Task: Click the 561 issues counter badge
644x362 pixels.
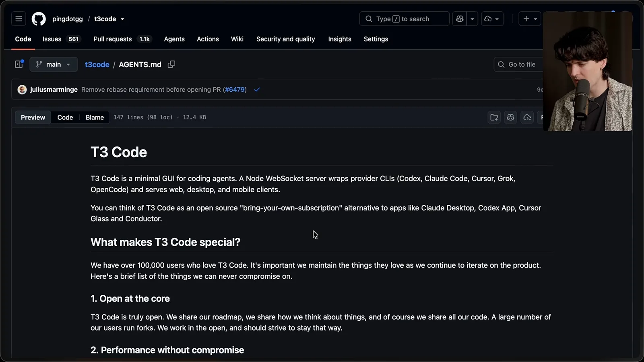Action: pos(74,39)
